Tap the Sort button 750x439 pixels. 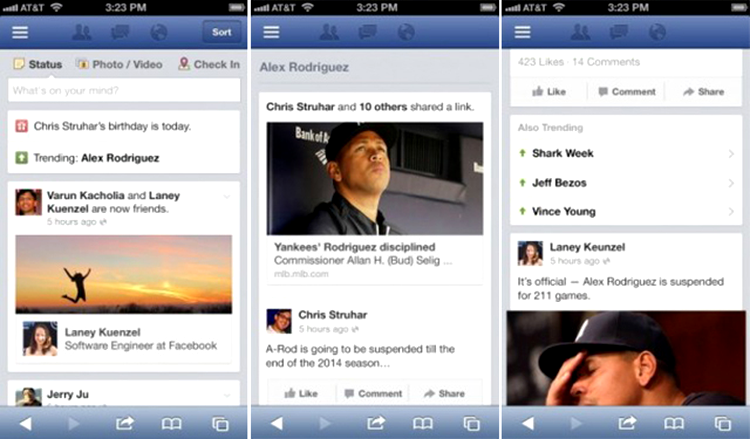[x=221, y=32]
